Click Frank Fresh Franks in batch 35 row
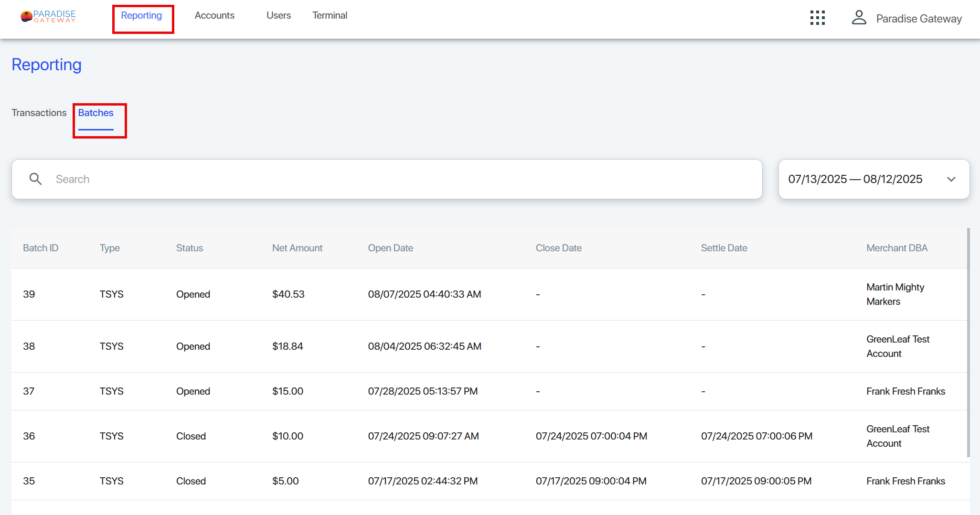Image resolution: width=980 pixels, height=515 pixels. 905,481
